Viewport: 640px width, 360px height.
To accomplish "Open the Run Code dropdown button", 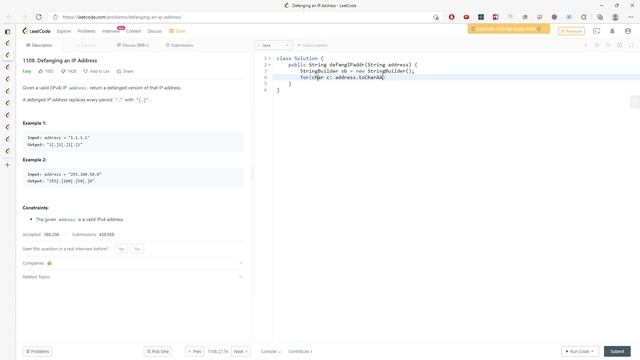I will coord(580,351).
